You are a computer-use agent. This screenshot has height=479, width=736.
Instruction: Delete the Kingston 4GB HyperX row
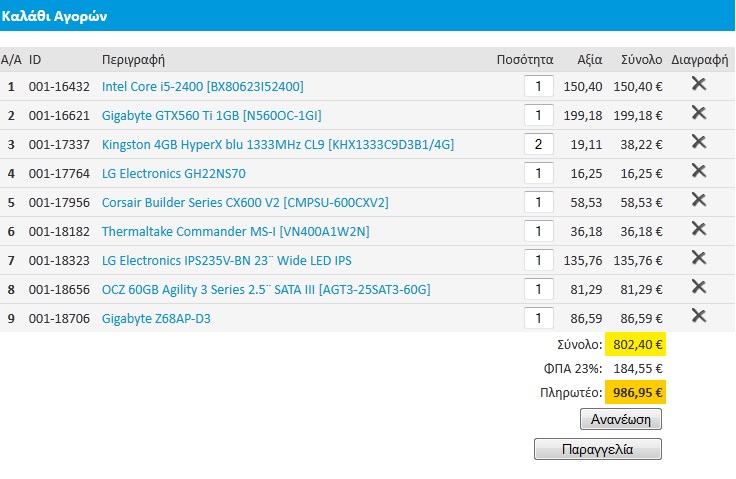point(698,142)
